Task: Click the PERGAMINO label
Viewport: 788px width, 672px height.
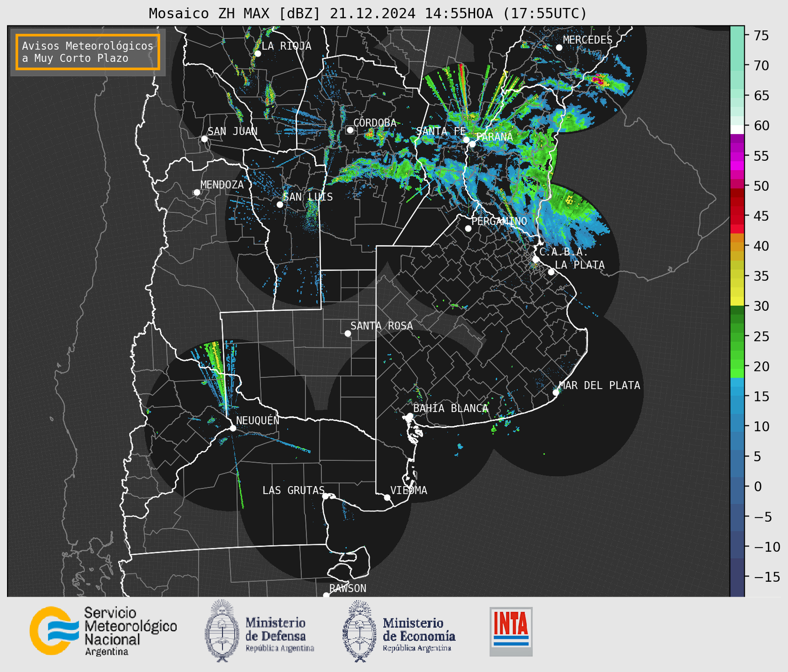Action: point(499,221)
